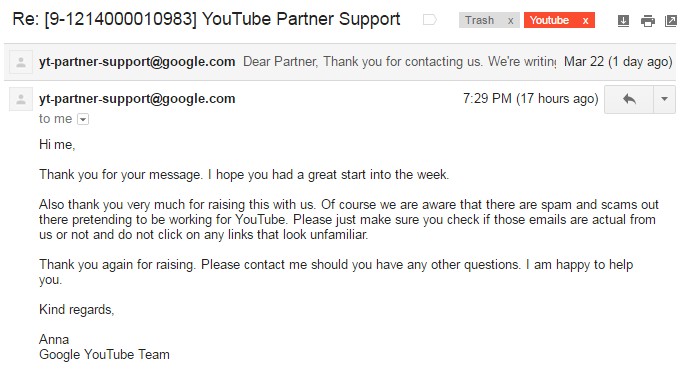Open the red Youtube label
683x371 pixels.
pos(550,20)
